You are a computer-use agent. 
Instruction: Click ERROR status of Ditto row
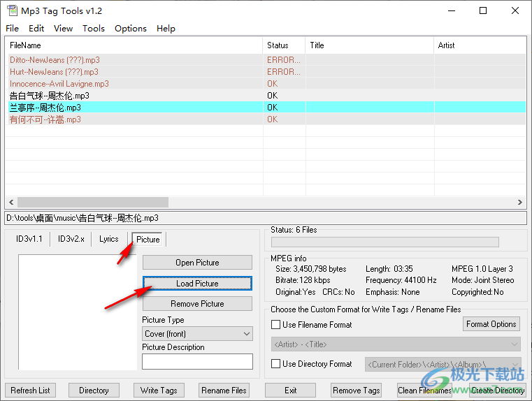point(284,60)
